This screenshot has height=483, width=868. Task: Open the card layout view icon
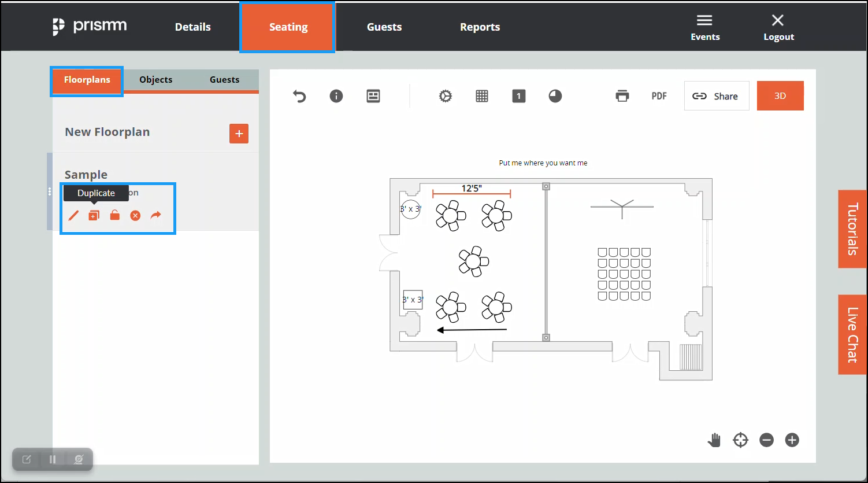(373, 96)
